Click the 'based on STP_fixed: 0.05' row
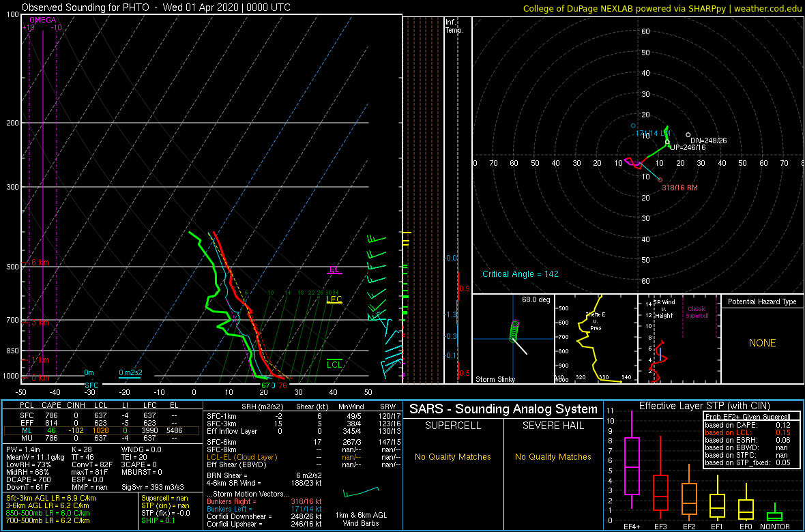Image resolution: width=805 pixels, height=532 pixels. (748, 464)
